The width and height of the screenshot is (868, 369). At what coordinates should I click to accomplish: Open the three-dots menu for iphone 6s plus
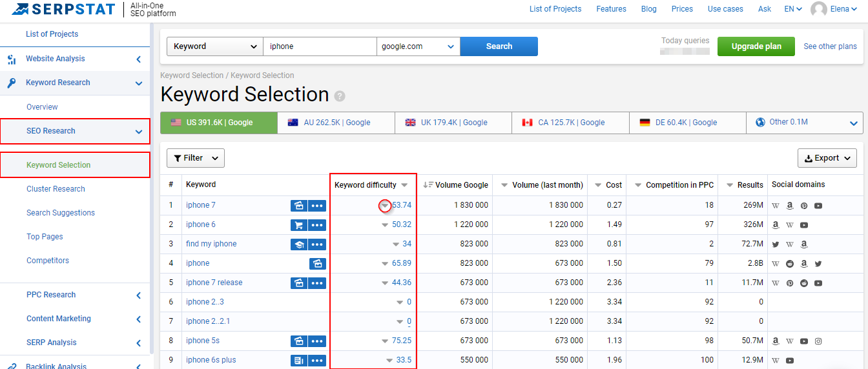317,361
